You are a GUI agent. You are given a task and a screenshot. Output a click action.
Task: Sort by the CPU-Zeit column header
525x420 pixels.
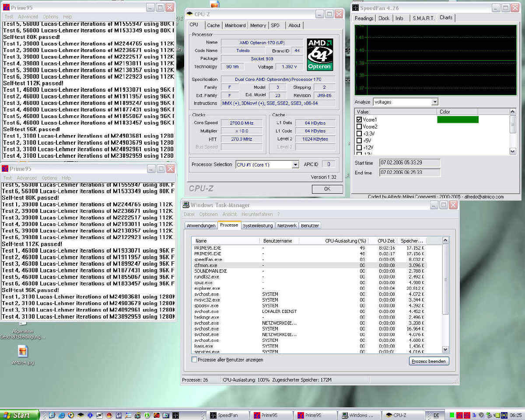382,241
